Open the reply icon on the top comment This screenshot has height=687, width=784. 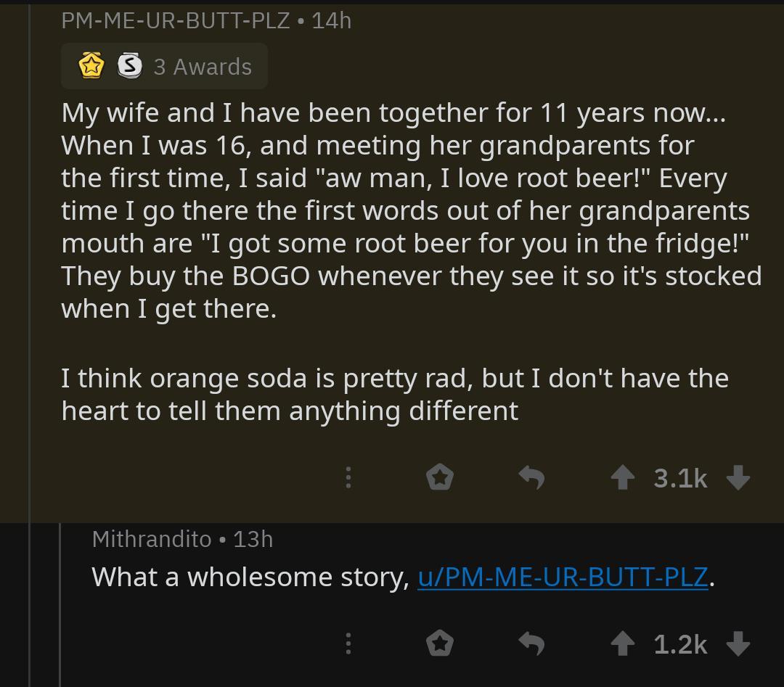point(531,477)
